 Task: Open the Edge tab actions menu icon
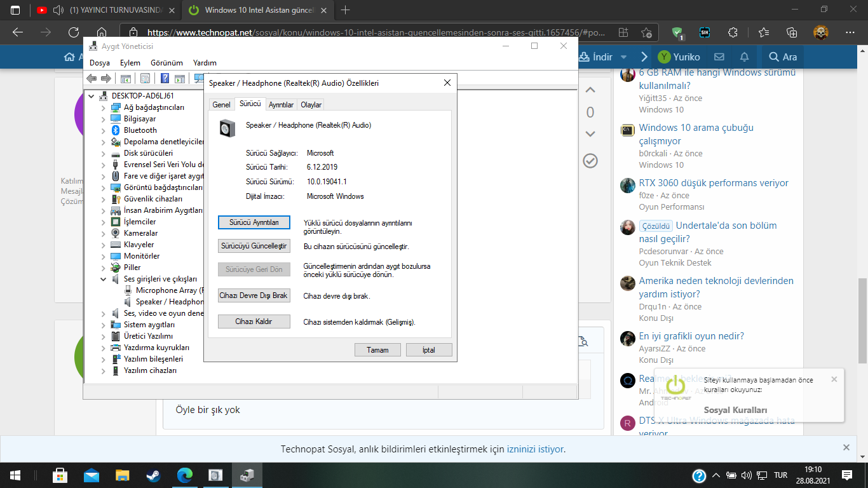coord(15,10)
